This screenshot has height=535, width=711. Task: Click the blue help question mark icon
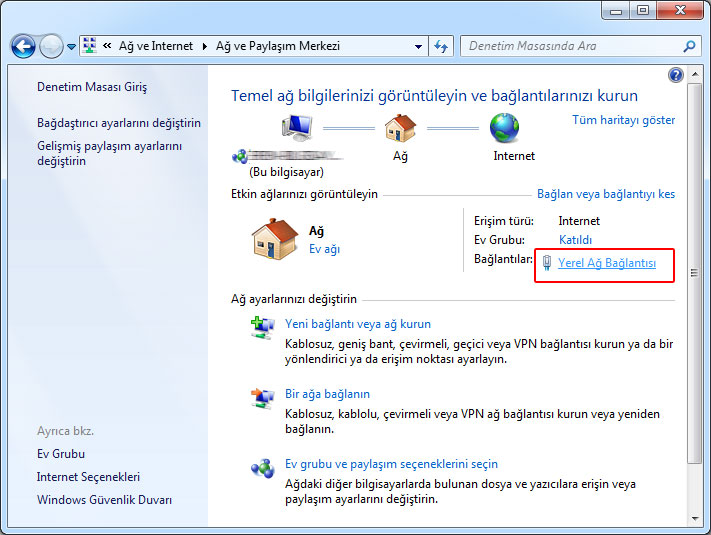676,75
